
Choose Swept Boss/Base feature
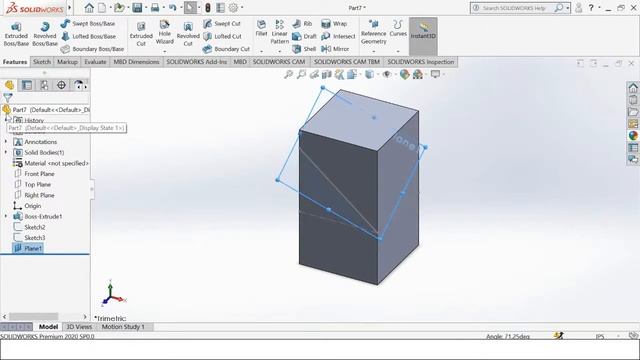tap(88, 24)
